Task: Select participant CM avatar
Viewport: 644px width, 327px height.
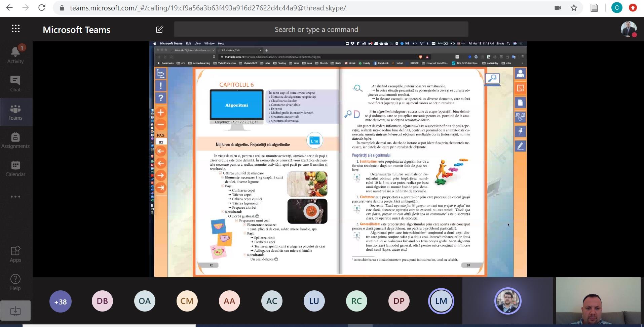Action: tap(187, 301)
